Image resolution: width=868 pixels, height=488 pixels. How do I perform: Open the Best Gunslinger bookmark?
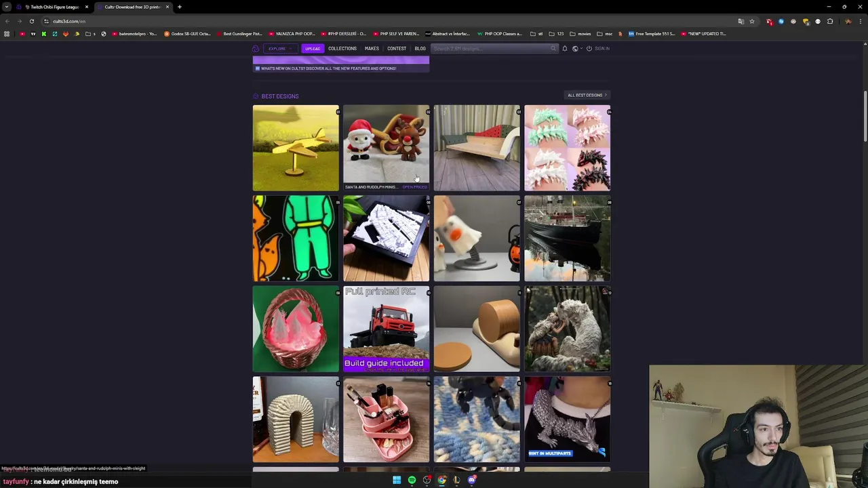239,34
